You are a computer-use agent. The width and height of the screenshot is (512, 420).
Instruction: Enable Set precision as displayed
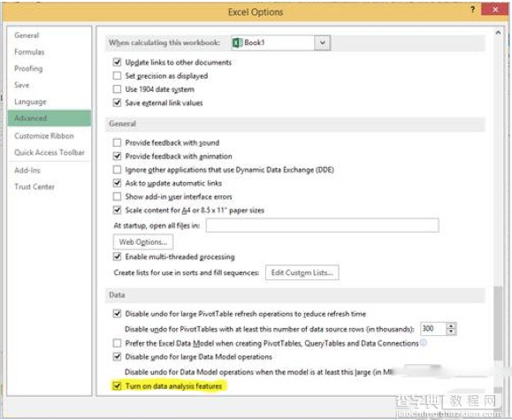pyautogui.click(x=117, y=76)
